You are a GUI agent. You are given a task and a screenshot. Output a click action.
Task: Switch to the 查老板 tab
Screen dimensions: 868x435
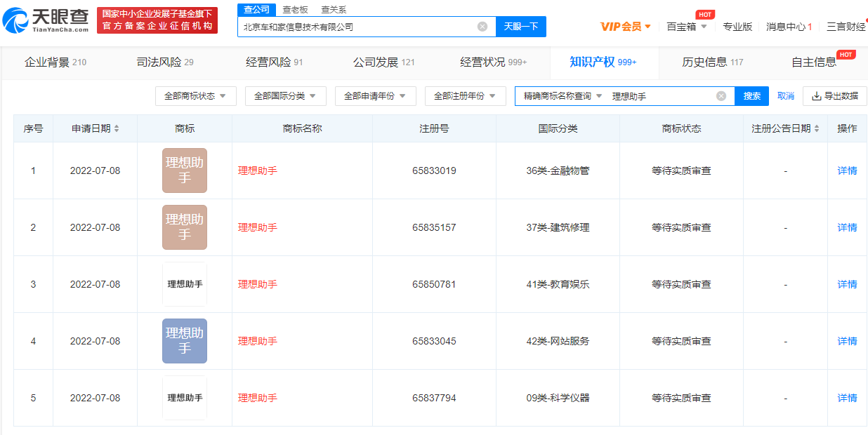[295, 9]
